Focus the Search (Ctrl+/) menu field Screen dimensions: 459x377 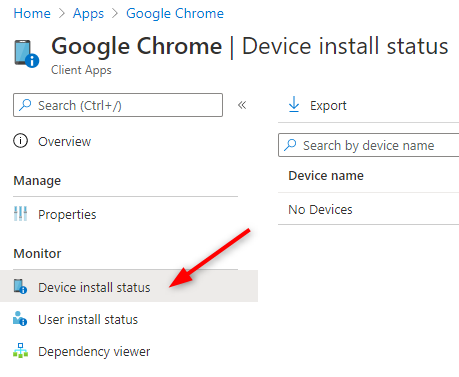118,105
